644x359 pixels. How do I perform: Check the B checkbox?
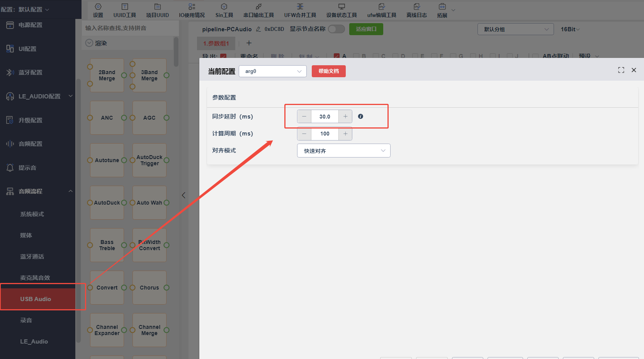356,56
